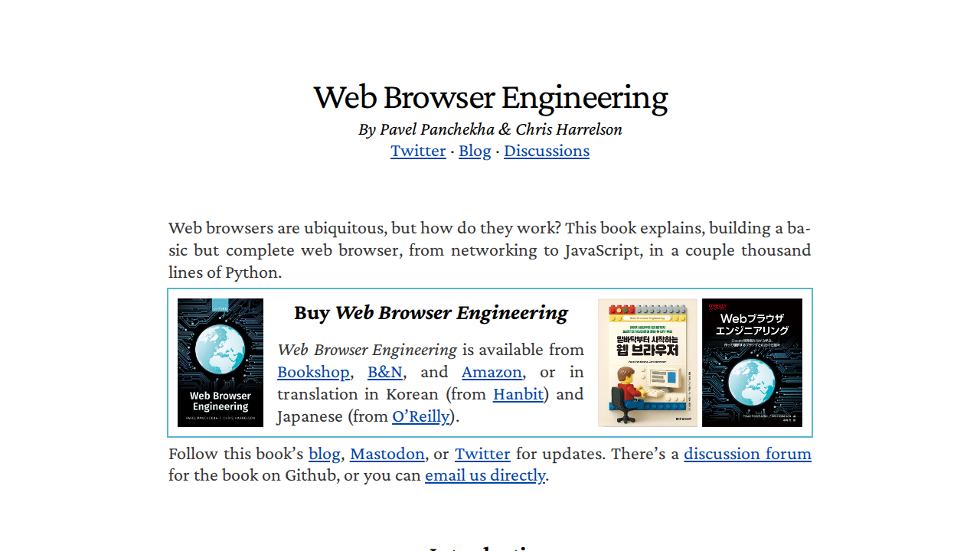This screenshot has width=980, height=551.
Task: Click the Japanese edition book cover
Action: pos(752,363)
